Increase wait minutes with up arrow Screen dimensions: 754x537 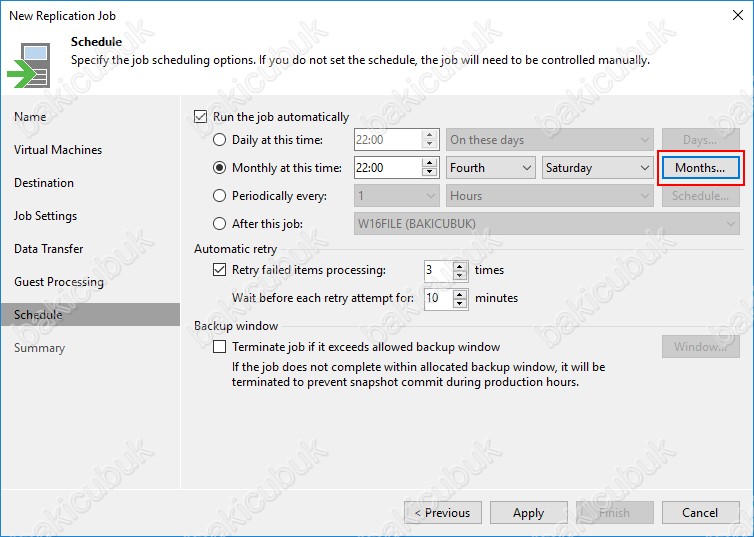pos(460,294)
